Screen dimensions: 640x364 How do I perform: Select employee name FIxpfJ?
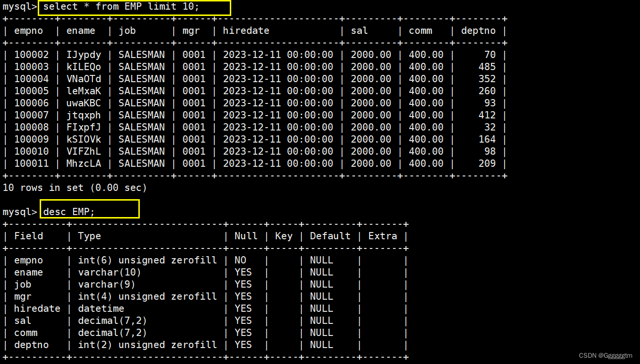(x=84, y=127)
